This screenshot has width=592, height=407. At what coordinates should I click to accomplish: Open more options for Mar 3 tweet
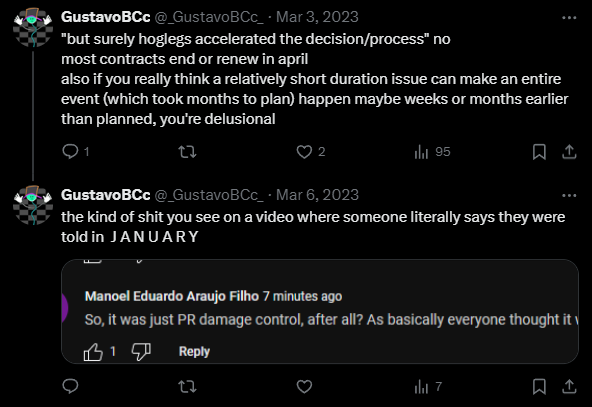(x=569, y=18)
